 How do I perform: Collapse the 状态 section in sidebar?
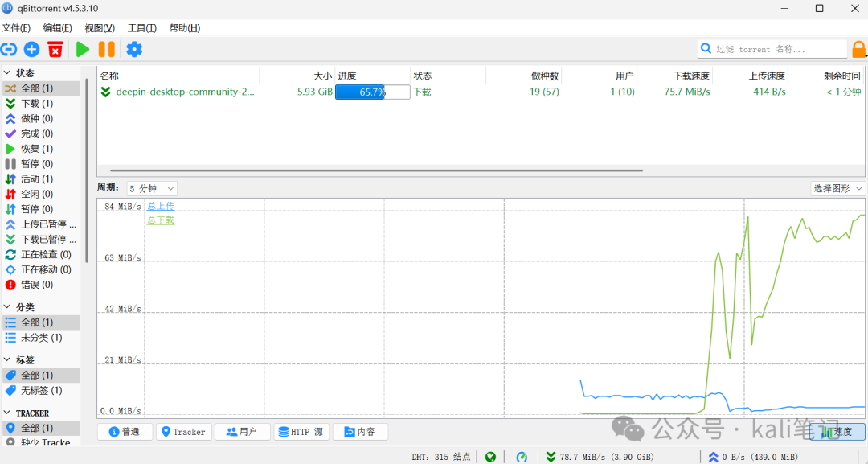[7, 73]
